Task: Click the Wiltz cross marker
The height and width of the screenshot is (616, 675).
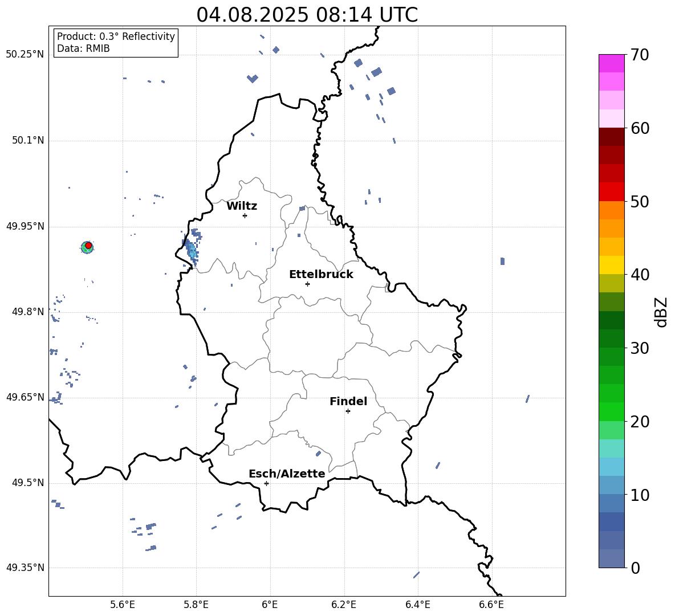Action: [245, 216]
